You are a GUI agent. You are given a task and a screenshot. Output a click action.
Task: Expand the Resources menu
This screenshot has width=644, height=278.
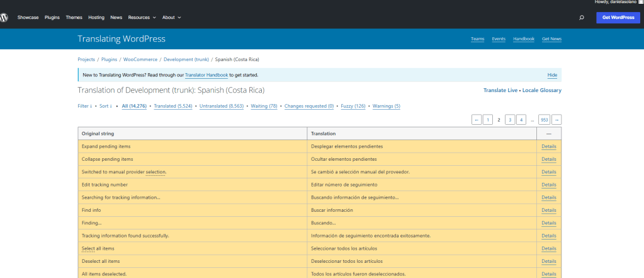[x=141, y=18]
